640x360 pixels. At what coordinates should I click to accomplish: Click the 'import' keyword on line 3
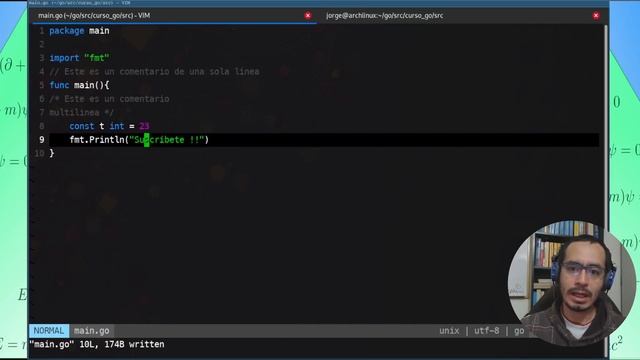(64, 58)
